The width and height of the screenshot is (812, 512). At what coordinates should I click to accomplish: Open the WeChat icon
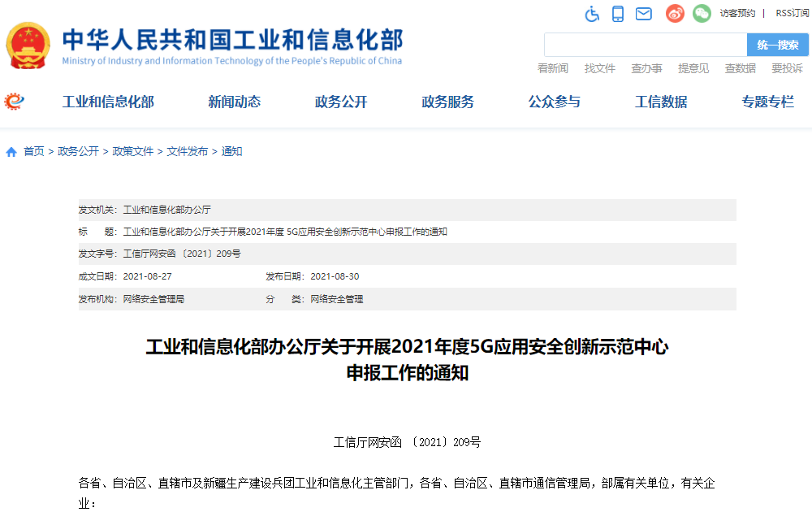pos(701,13)
